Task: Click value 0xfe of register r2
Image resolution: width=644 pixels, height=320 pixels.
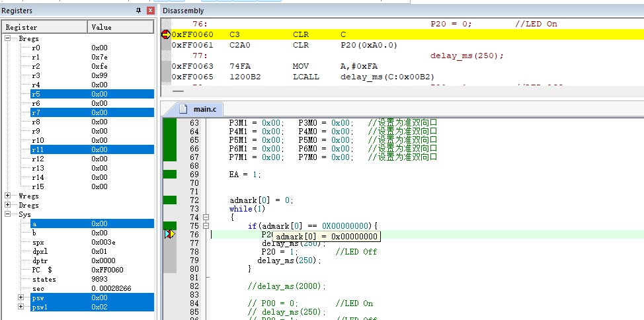Action: pyautogui.click(x=99, y=66)
